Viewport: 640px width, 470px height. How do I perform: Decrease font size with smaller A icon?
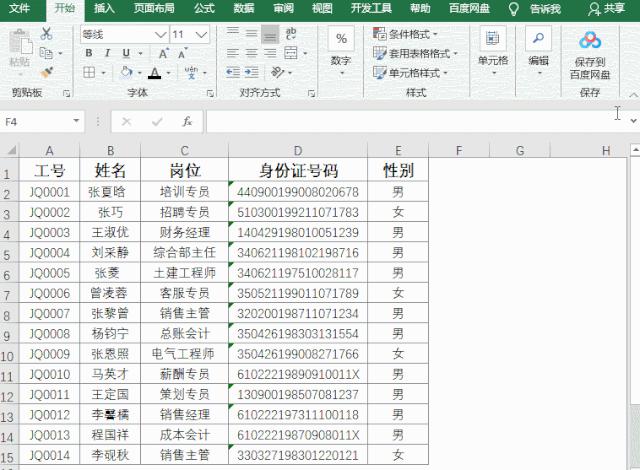(x=182, y=53)
